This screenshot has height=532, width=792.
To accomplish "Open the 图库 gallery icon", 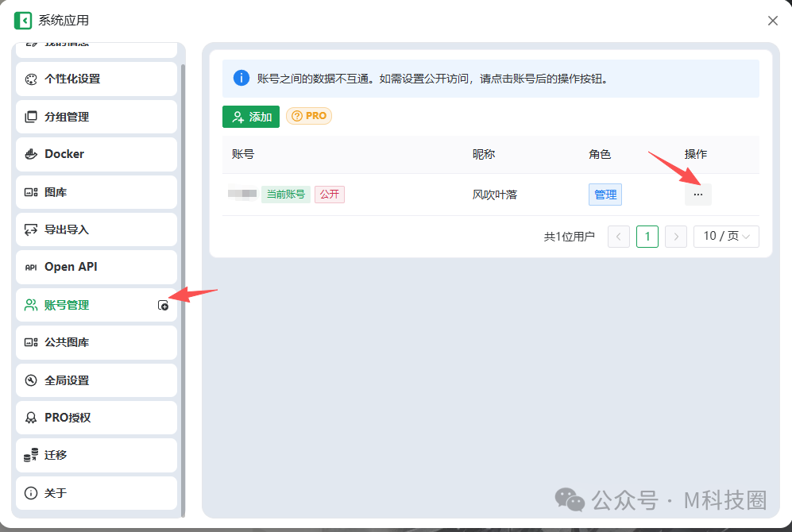I will click(x=29, y=192).
